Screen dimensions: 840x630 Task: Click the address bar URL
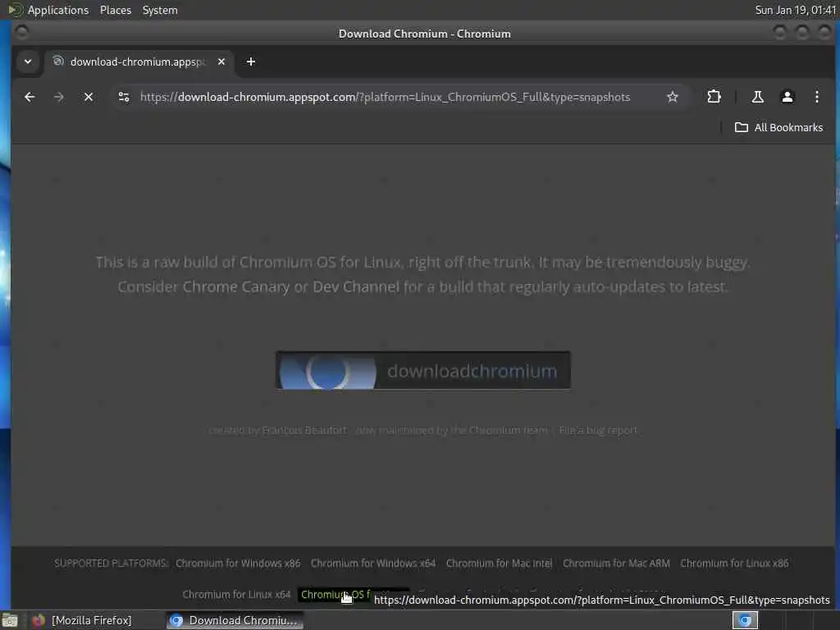click(x=385, y=97)
